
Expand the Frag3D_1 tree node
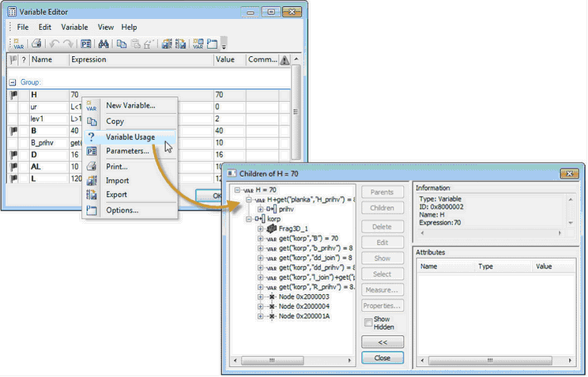click(x=261, y=228)
